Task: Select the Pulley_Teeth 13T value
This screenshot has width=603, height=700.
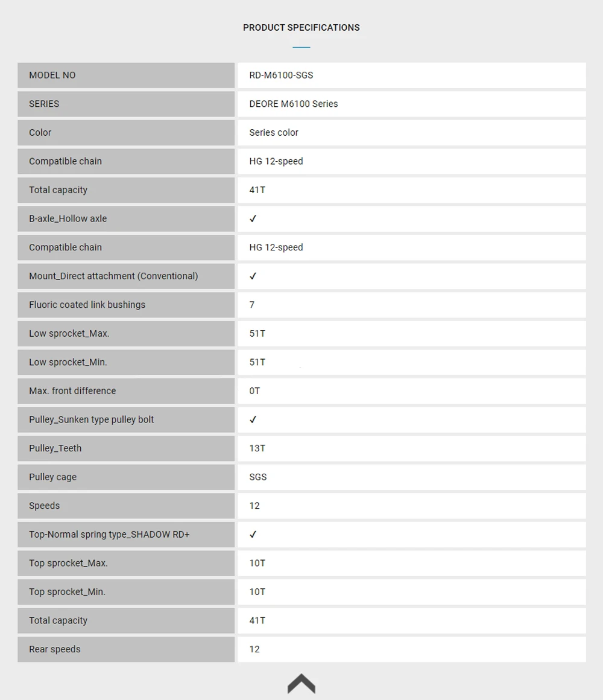Action: click(x=257, y=448)
